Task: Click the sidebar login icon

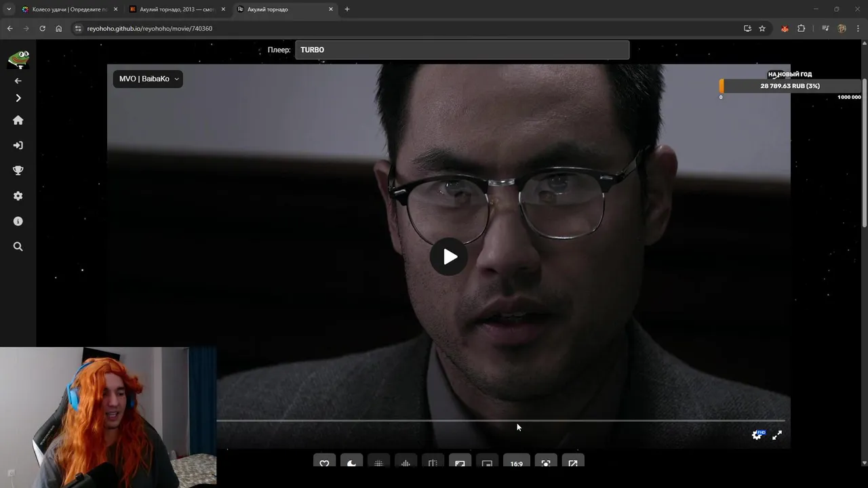Action: pos(18,145)
